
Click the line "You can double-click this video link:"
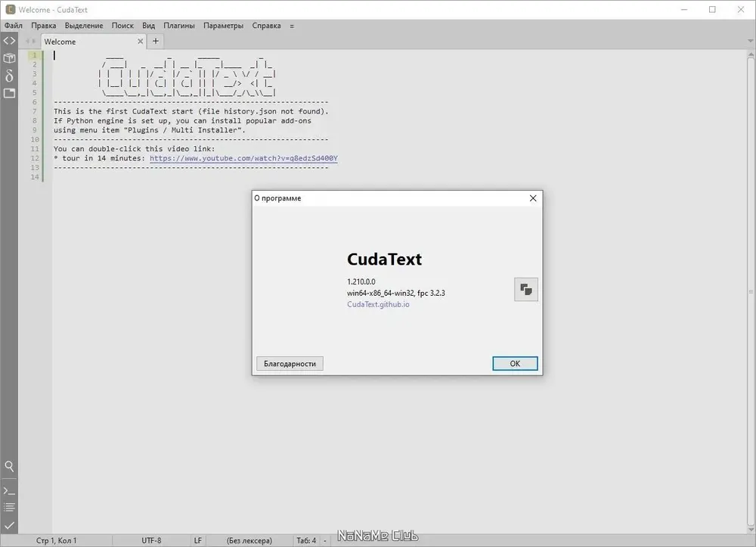tap(134, 149)
